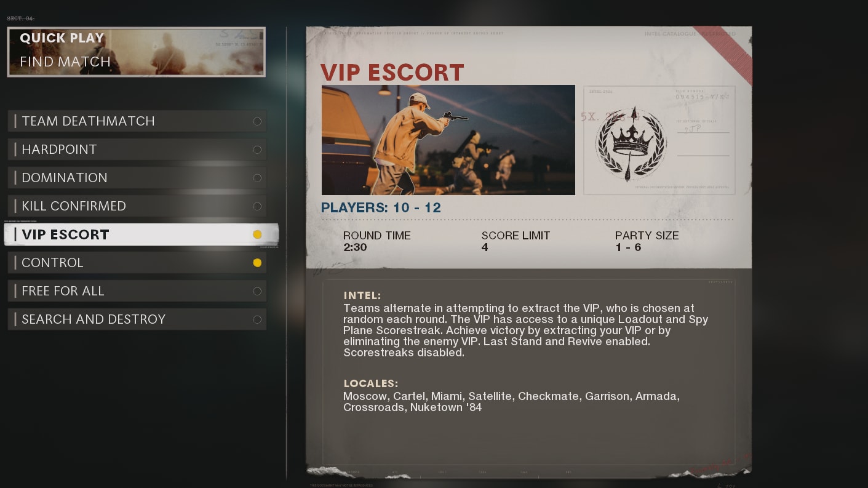Disable the yellow VIP Escort selection dot
Image resolution: width=868 pixels, height=488 pixels.
click(x=257, y=234)
